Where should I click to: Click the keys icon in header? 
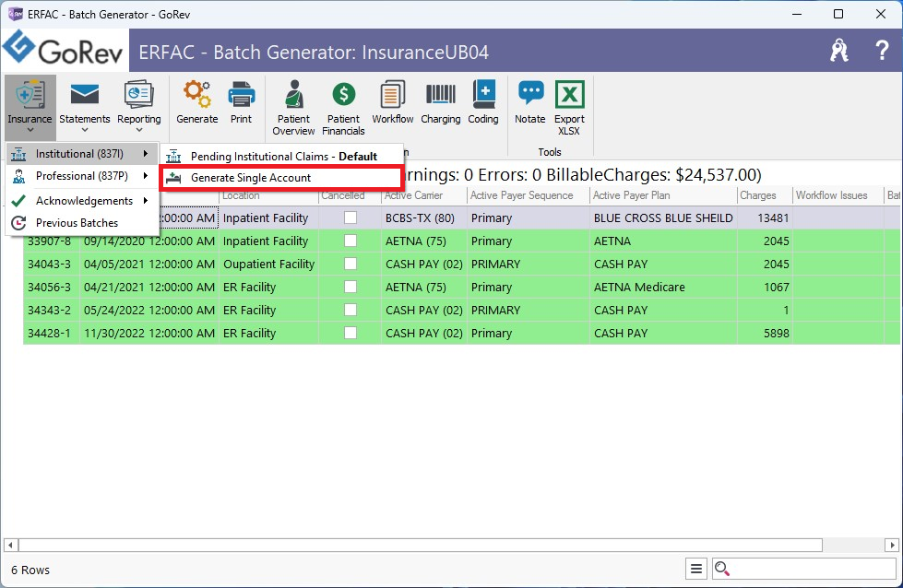[x=839, y=51]
